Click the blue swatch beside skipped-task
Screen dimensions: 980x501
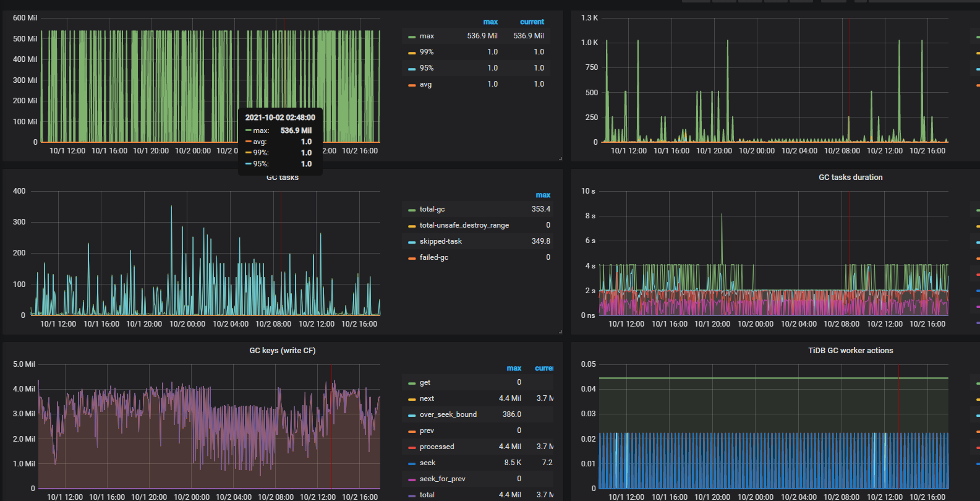pos(412,242)
